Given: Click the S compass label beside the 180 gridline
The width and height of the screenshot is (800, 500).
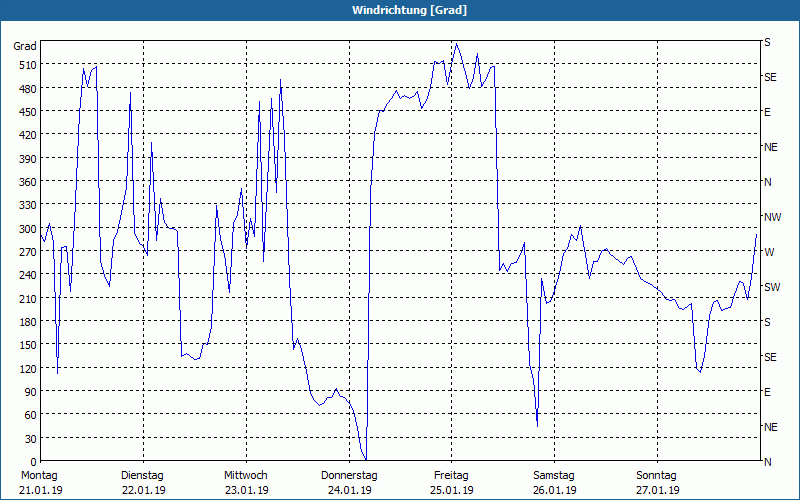Looking at the screenshot, I should pos(767,322).
